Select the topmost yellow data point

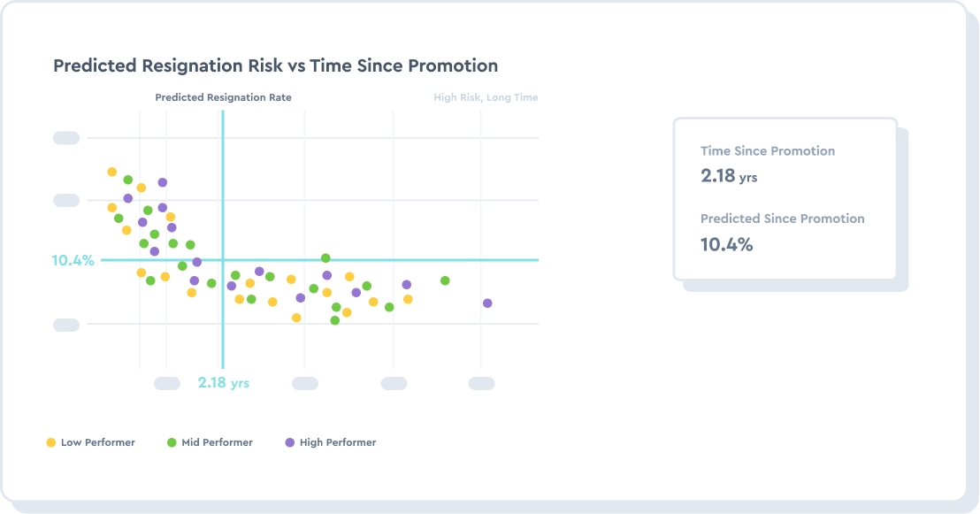coord(112,172)
